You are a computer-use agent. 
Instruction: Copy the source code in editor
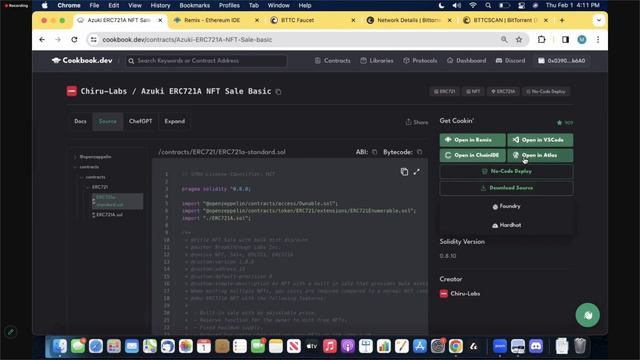point(404,172)
